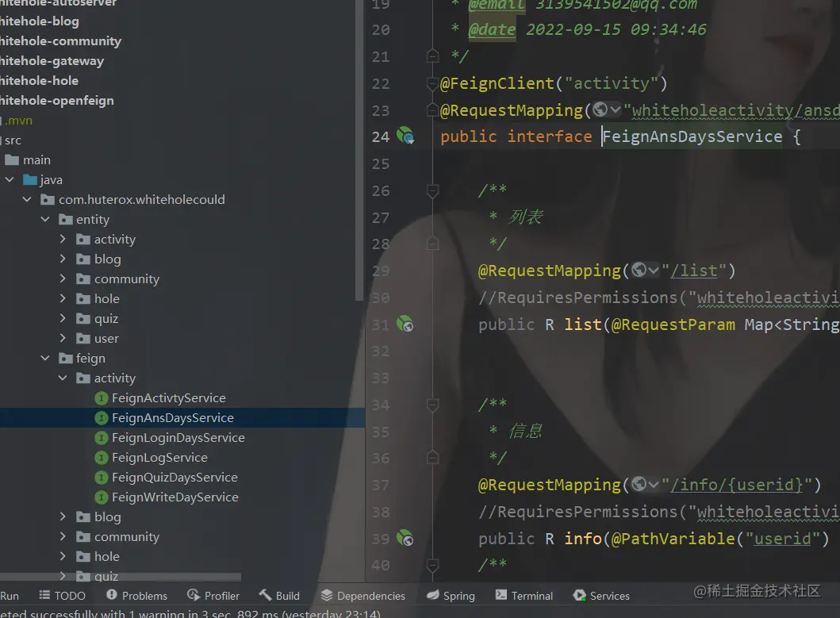Toggle fold marker on line 36
Image resolution: width=840 pixels, height=618 pixels.
click(433, 458)
